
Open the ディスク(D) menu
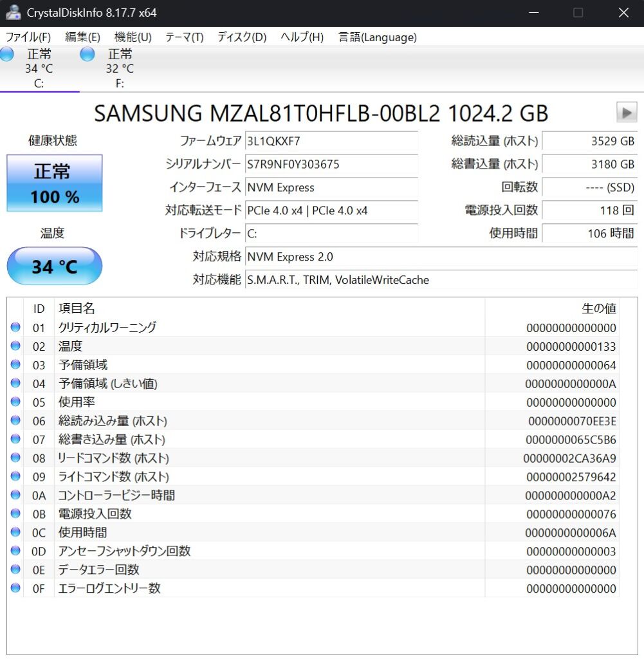241,37
